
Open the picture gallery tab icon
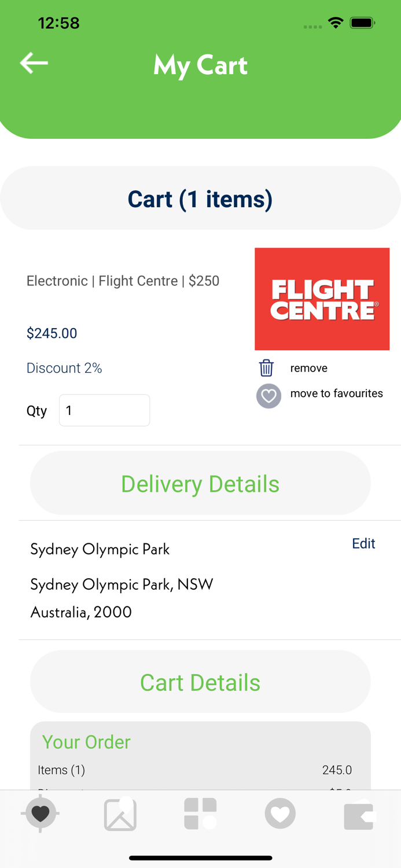(120, 814)
